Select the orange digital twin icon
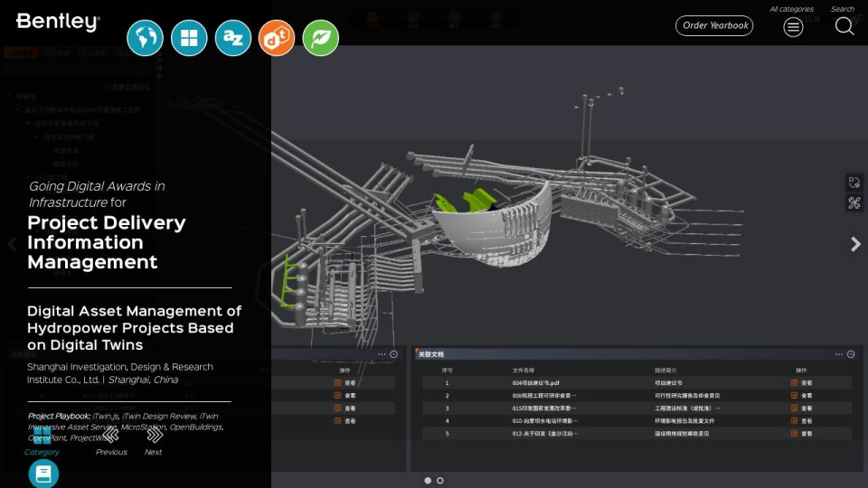Screen dimensions: 868x488 277,38
